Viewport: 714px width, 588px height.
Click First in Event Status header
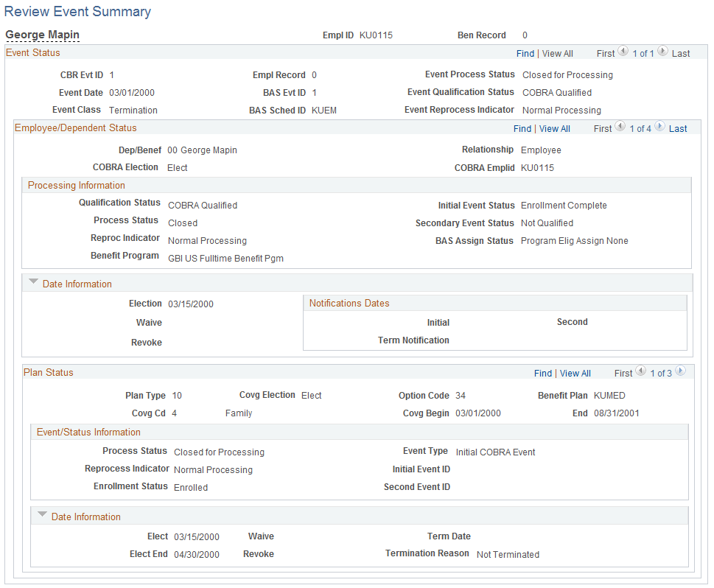(606, 54)
